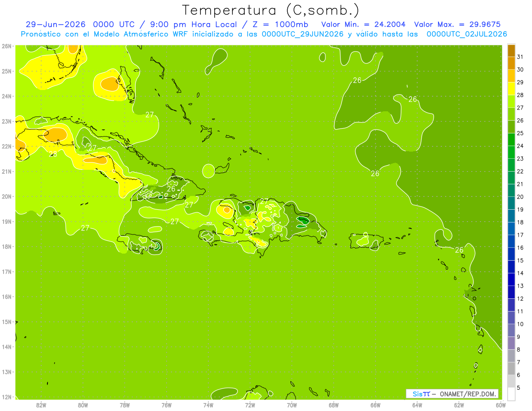The height and width of the screenshot is (411, 532).
Task: Pick the amber color bar segment between 29 and 30
Action: coord(511,76)
